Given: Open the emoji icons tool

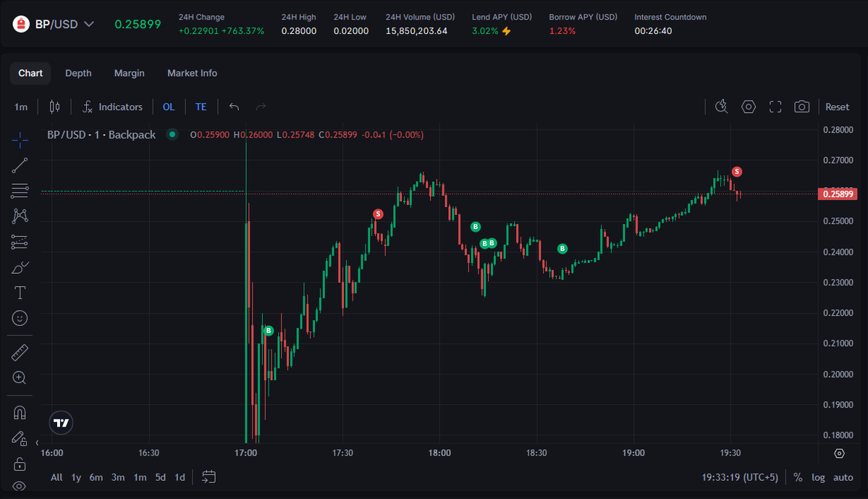Looking at the screenshot, I should click(20, 319).
